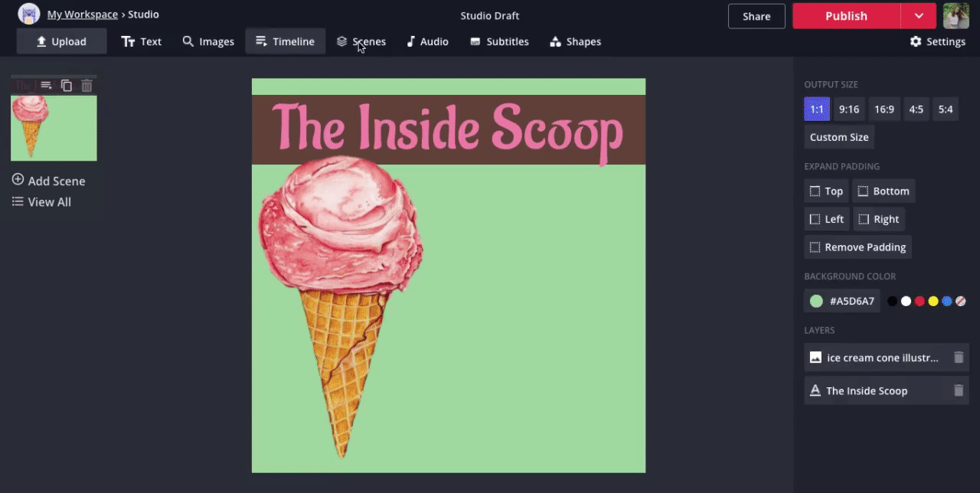Click Custom Size button
Image resolution: width=980 pixels, height=493 pixels.
click(839, 137)
